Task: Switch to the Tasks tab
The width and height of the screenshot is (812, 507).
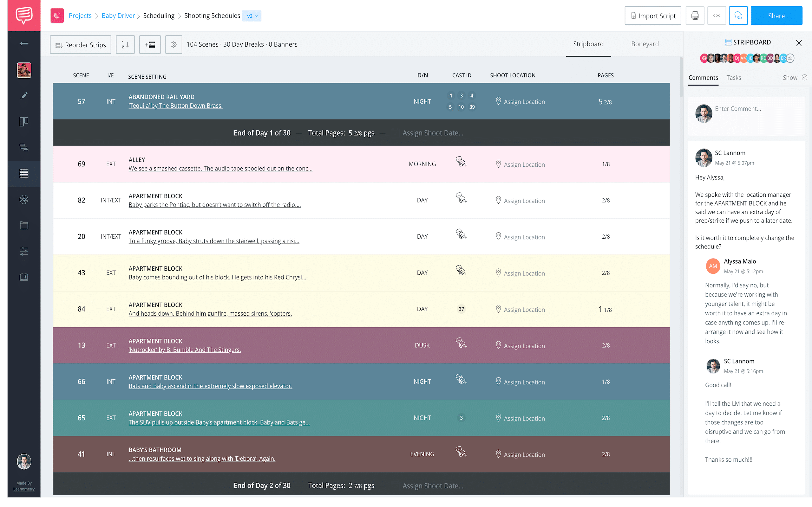Action: pos(733,77)
